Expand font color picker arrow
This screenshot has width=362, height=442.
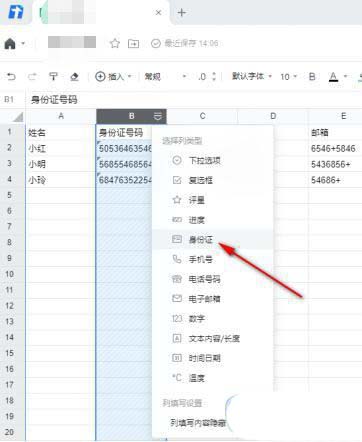tap(345, 77)
